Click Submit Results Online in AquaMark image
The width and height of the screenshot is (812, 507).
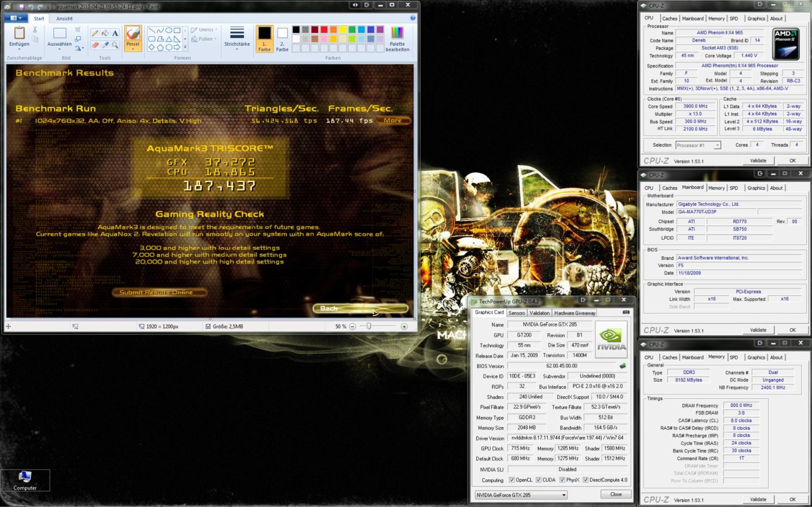click(x=159, y=292)
